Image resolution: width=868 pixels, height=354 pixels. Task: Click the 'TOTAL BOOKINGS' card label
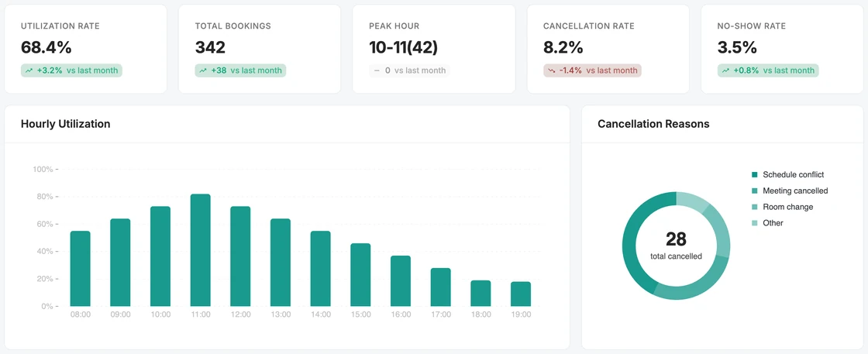click(233, 26)
